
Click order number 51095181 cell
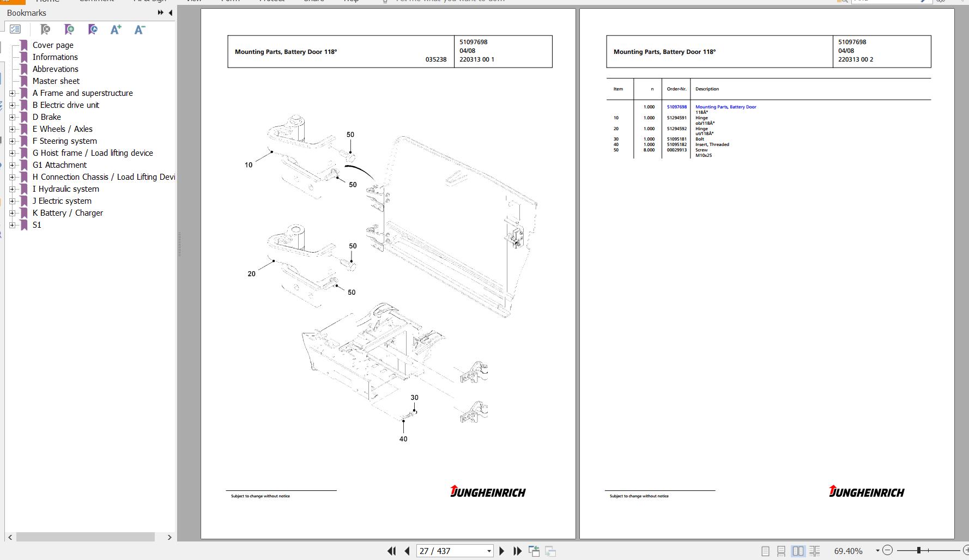point(677,139)
